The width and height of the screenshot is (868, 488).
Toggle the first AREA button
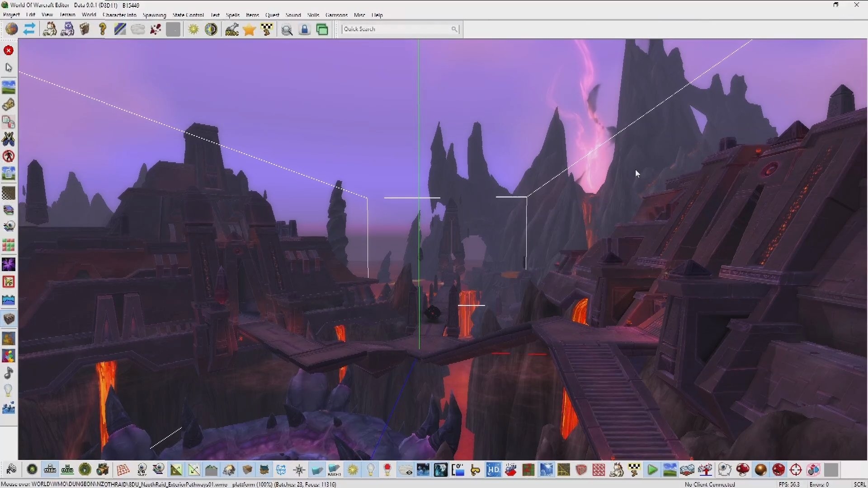click(x=50, y=470)
